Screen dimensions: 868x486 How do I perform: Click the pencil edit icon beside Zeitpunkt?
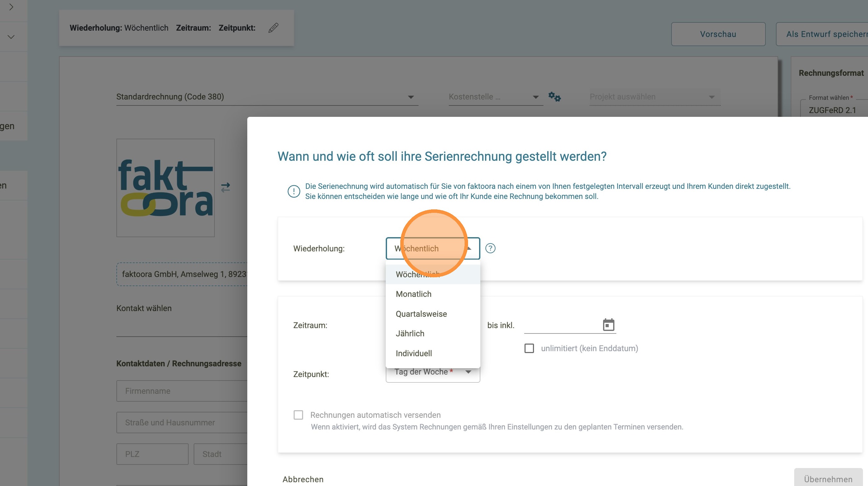[273, 28]
